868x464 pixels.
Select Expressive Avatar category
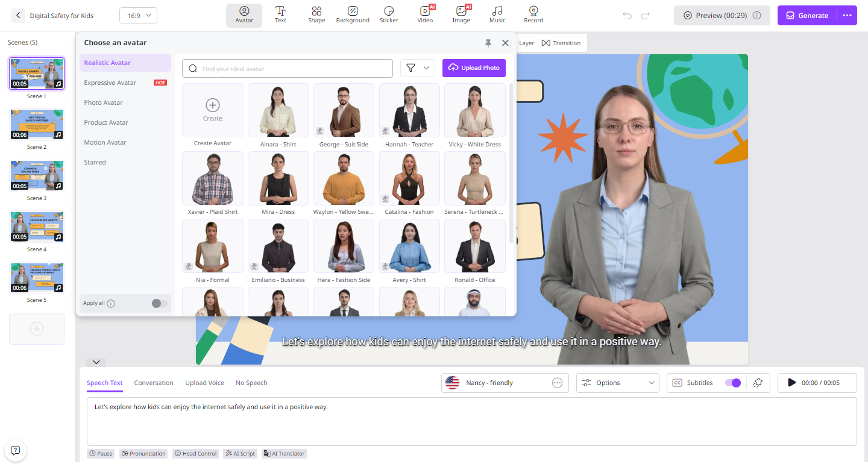click(x=110, y=83)
